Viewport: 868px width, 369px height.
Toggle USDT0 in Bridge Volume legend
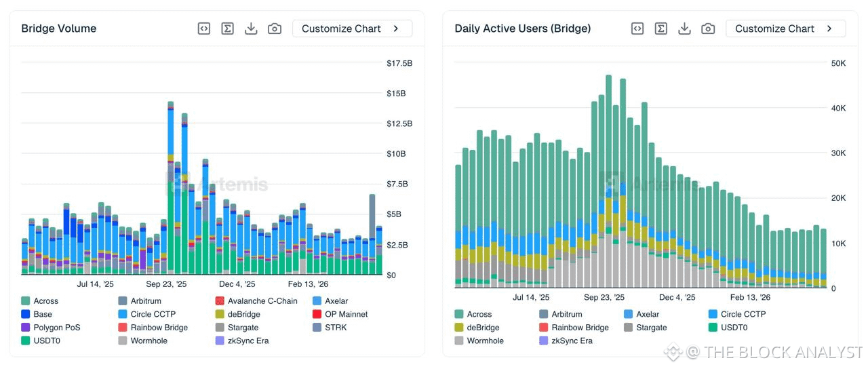(41, 341)
